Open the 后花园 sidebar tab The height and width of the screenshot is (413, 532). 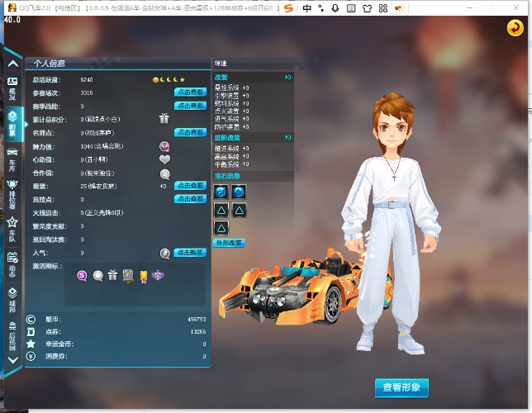pos(12,336)
